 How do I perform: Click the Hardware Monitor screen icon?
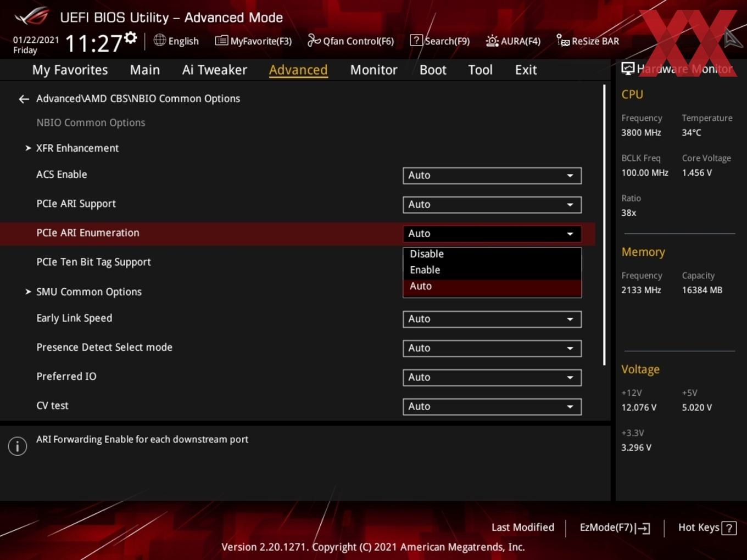click(628, 68)
